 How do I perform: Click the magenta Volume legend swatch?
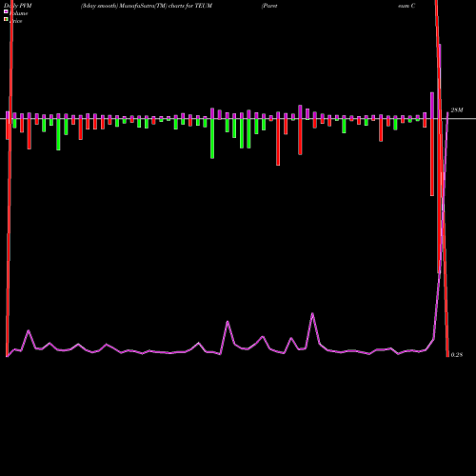pos(6,11)
